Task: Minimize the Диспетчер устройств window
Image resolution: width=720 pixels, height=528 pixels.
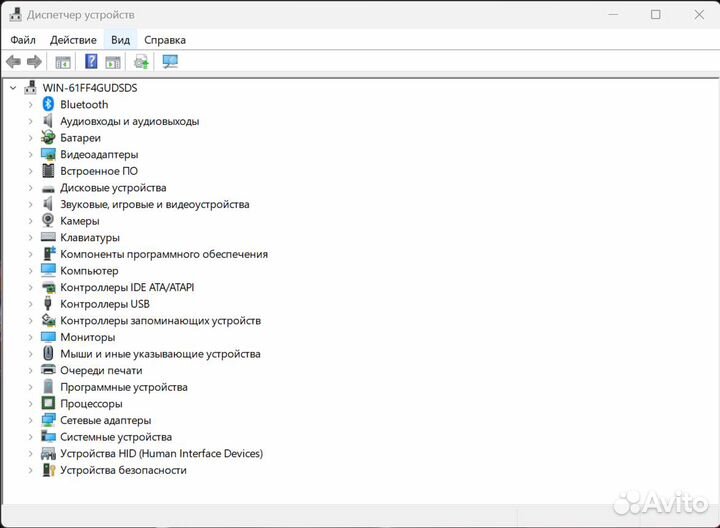Action: [x=613, y=15]
